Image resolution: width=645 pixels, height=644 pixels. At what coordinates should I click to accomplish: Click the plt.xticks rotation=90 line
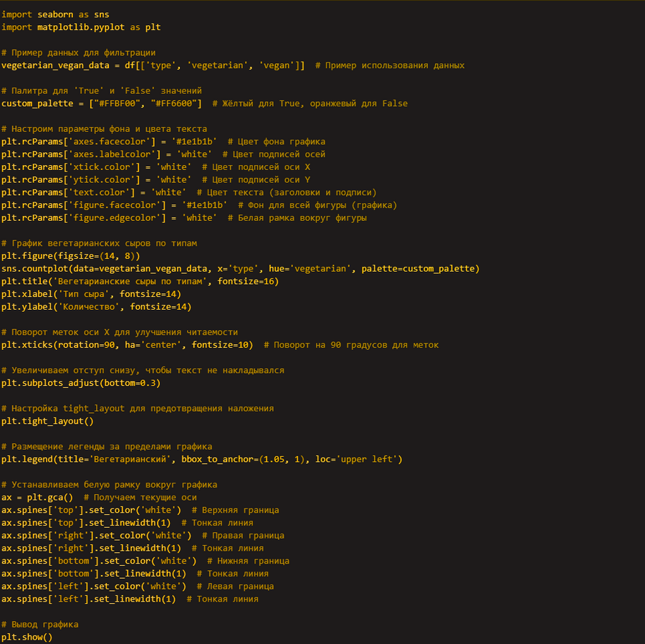[128, 345]
